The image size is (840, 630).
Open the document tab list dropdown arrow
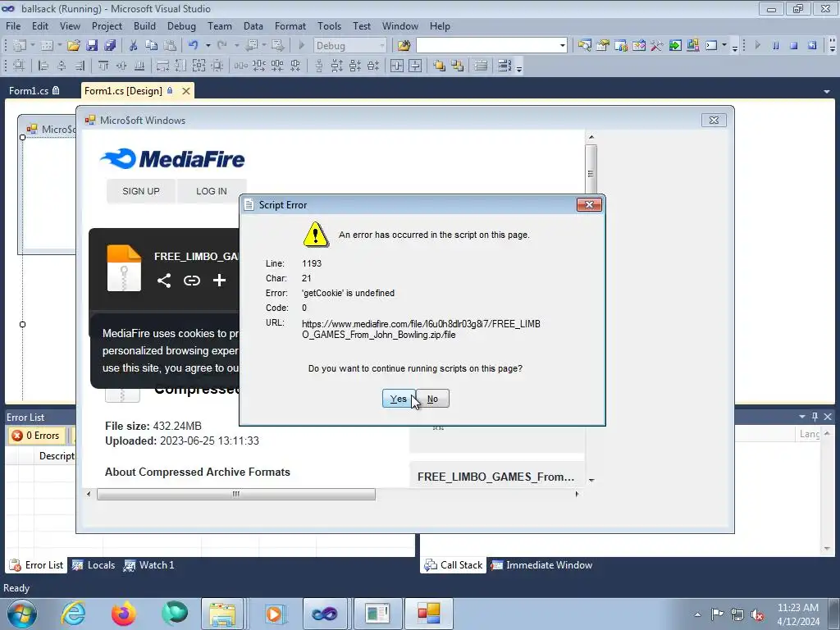tap(827, 92)
